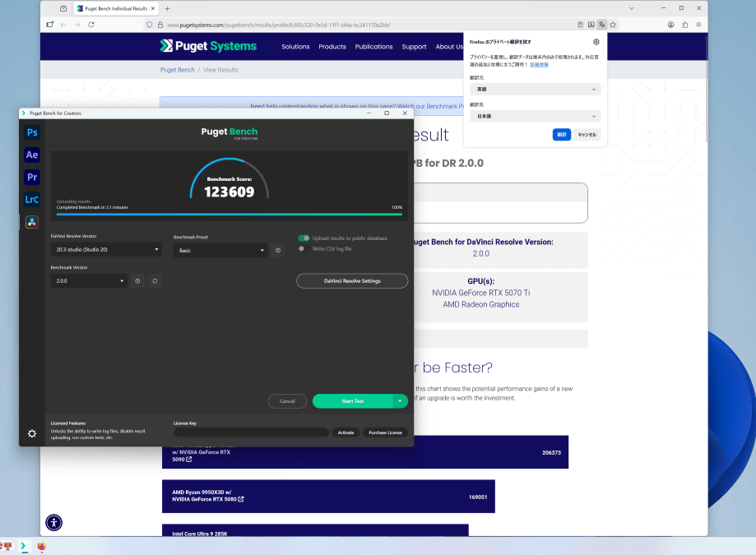The image size is (756, 555).
Task: Select the DaVinci Resolve benchmark icon
Action: point(32,221)
